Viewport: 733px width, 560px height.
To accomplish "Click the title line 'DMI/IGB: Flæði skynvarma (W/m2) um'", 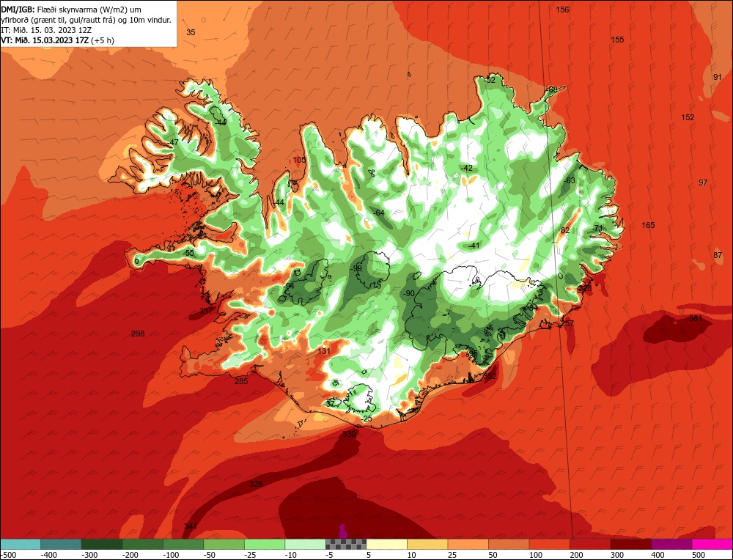I will click(x=72, y=10).
